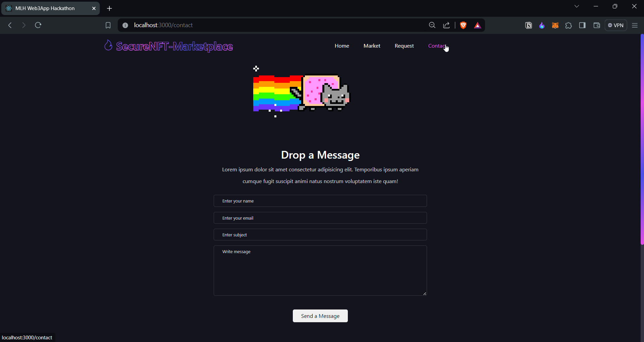
Task: Toggle the browser sidebar panel icon
Action: tap(583, 25)
